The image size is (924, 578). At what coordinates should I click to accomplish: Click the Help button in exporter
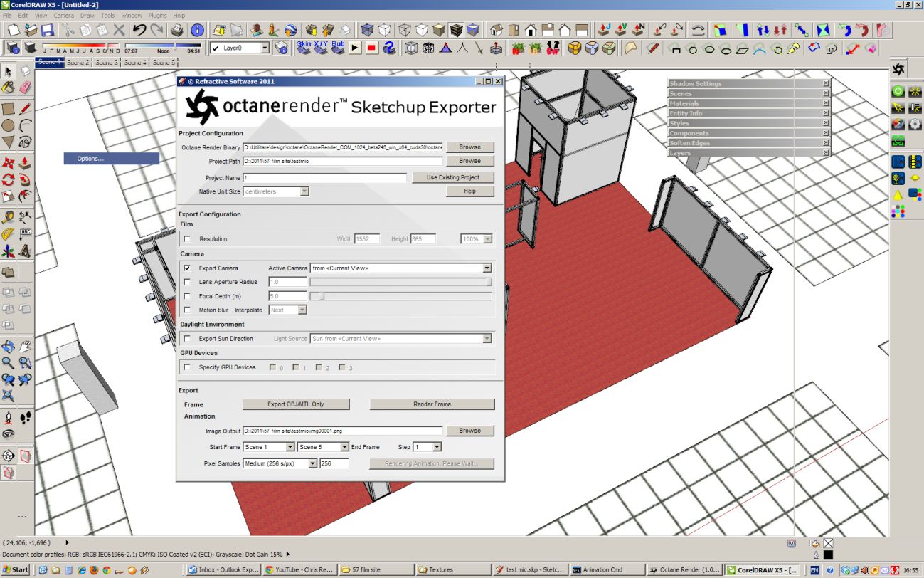tap(469, 191)
